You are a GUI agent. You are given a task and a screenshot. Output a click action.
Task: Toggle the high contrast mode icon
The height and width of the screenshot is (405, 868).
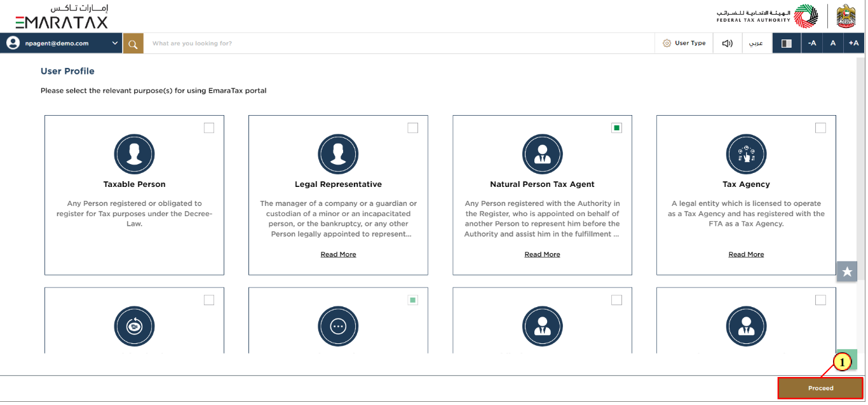pos(787,43)
